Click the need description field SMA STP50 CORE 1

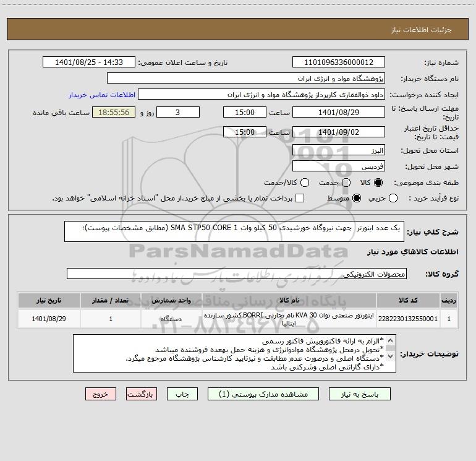point(234,231)
